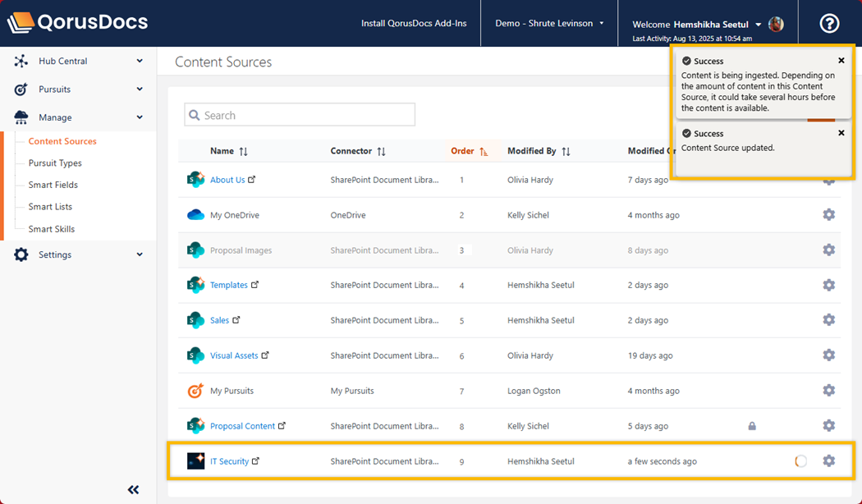Click the lock icon on Proposal Content row
This screenshot has width=862, height=504.
point(752,426)
